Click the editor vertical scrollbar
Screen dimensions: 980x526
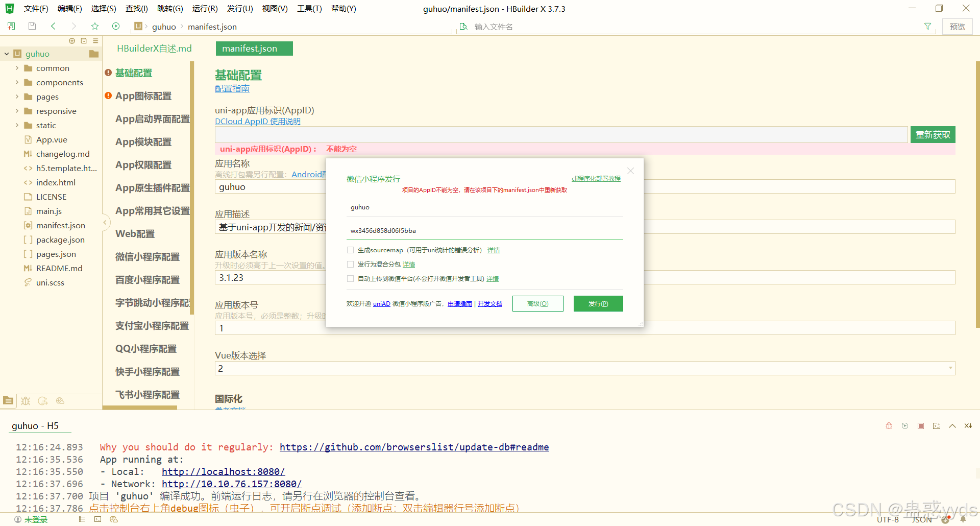click(977, 194)
